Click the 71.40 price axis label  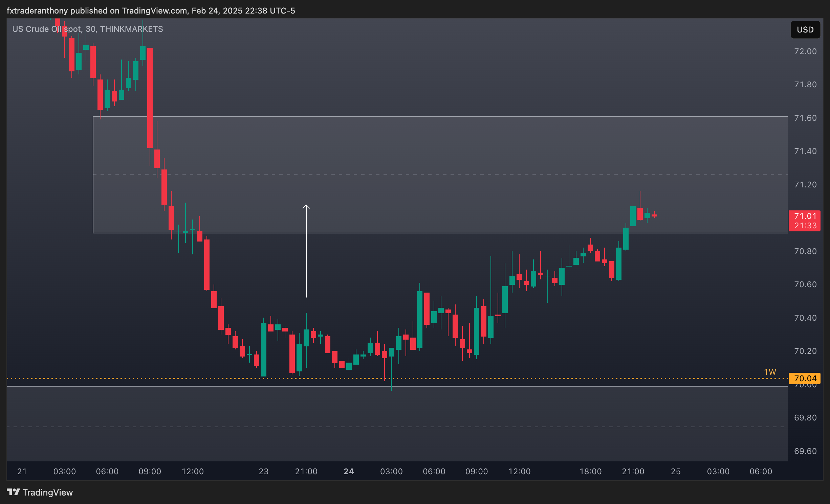[x=805, y=151]
